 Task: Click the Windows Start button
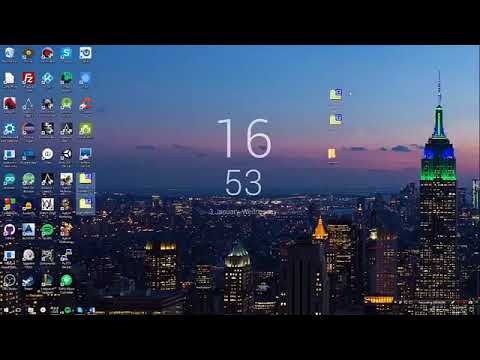coord(6,310)
